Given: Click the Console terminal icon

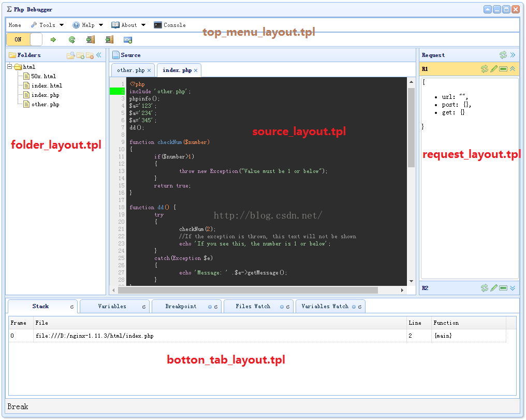Looking at the screenshot, I should pos(158,25).
